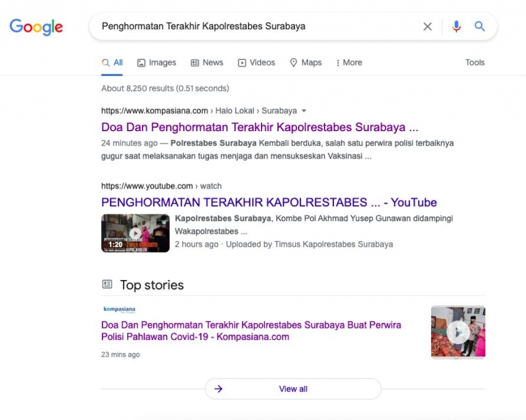Viewport: 526px width, 420px height.
Task: Open the Videos tab
Action: 257,63
